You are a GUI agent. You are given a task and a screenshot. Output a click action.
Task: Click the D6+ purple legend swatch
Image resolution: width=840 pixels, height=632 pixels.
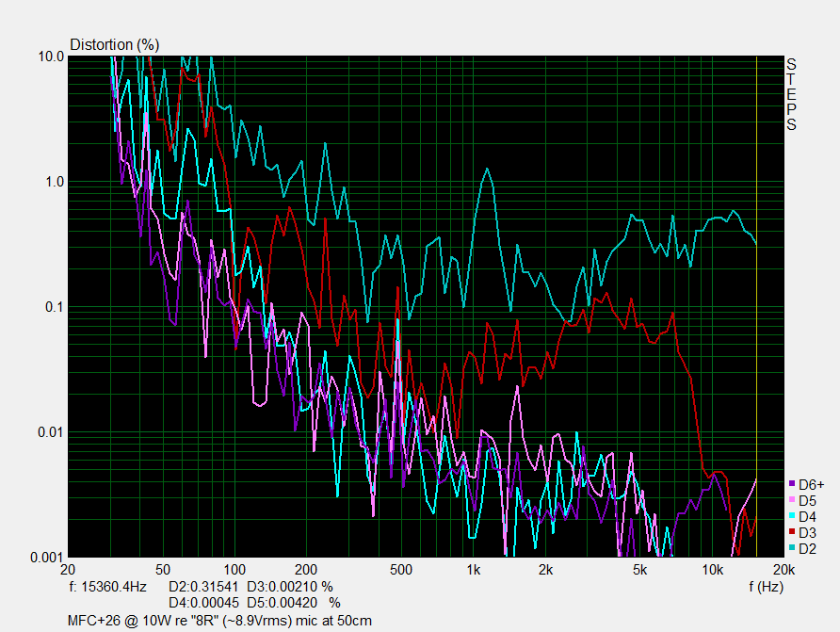pos(792,483)
